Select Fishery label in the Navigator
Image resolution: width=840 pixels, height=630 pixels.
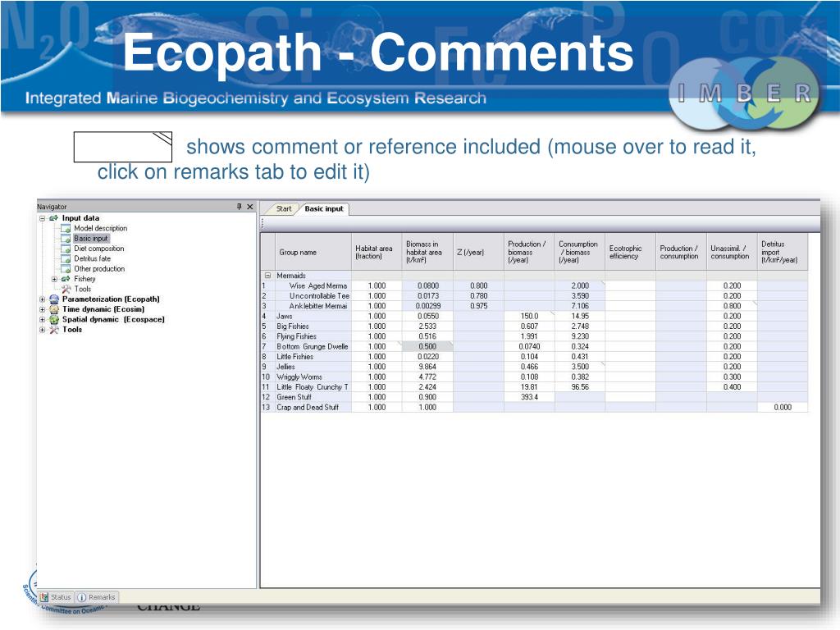pyautogui.click(x=84, y=279)
